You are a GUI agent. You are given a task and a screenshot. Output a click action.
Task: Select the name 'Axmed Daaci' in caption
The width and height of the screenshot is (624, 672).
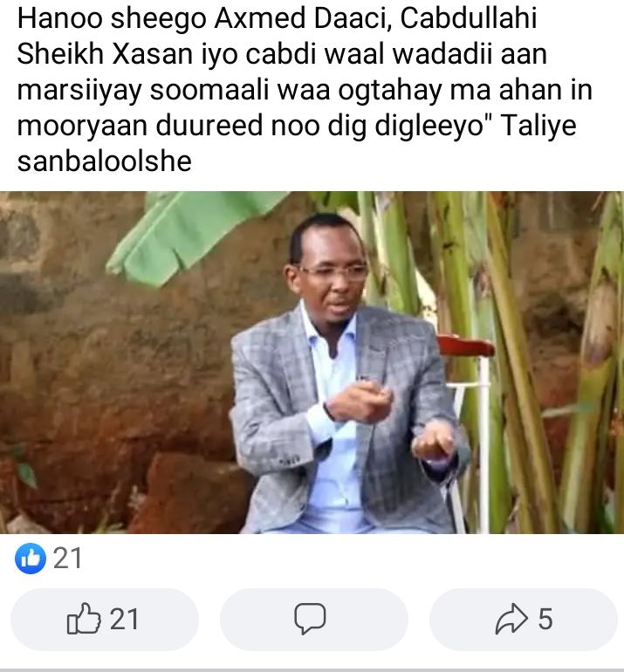[302, 18]
